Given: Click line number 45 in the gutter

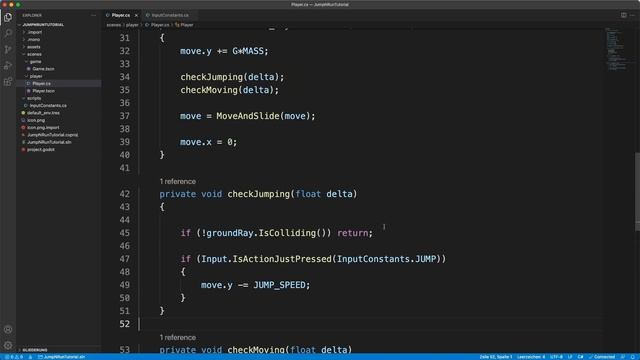Looking at the screenshot, I should coord(124,233).
